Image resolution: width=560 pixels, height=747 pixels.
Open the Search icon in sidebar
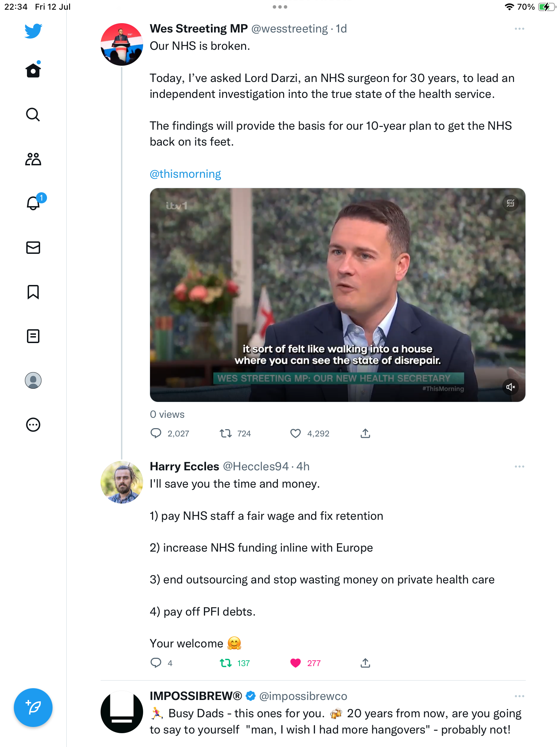[33, 114]
